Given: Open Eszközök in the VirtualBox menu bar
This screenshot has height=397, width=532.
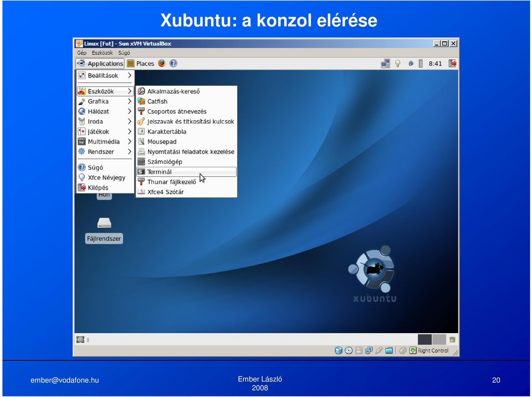Looking at the screenshot, I should [102, 53].
